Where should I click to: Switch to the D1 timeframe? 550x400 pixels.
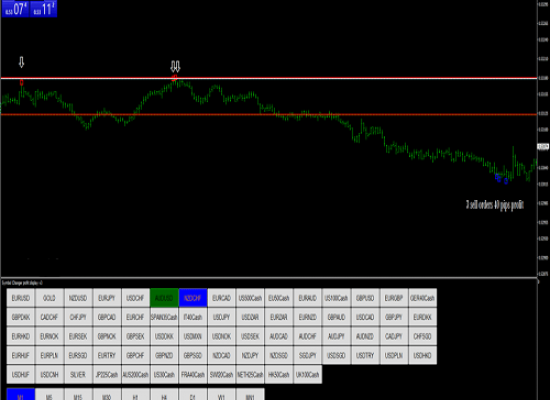tap(193, 394)
